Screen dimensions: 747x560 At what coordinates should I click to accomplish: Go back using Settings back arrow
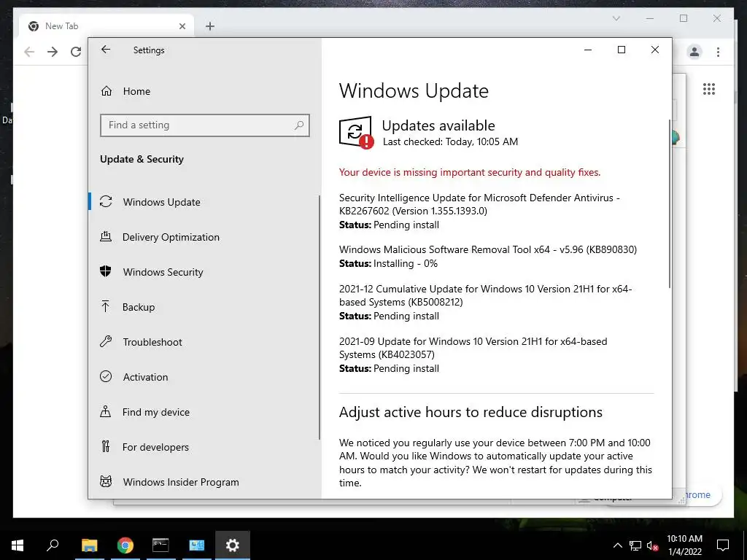coord(106,50)
